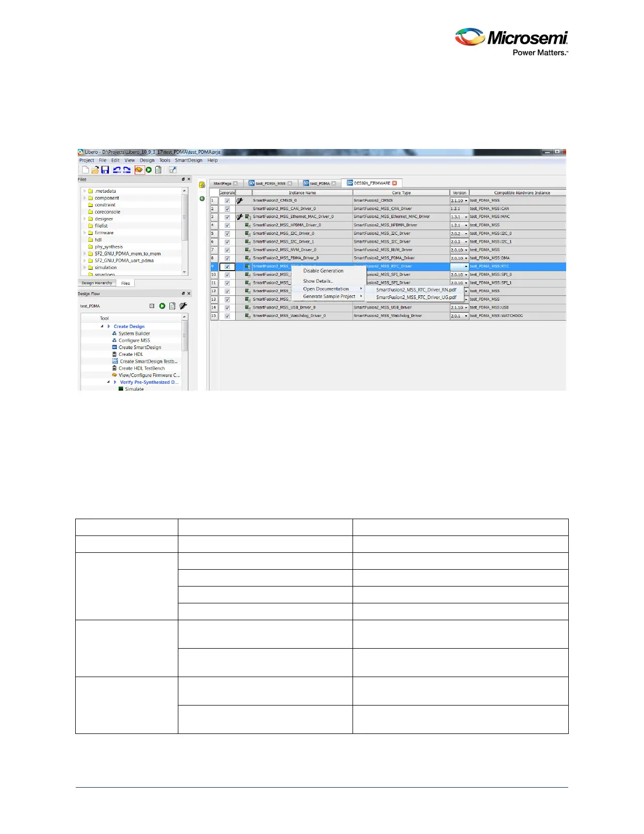
Task: Redo using the blue right arrow icon
Action: (127, 170)
